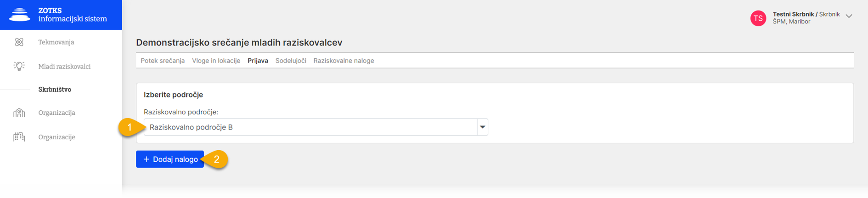Viewport: 868px width, 198px height.
Task: Click the Testni Skrbnik user name
Action: [x=793, y=14]
